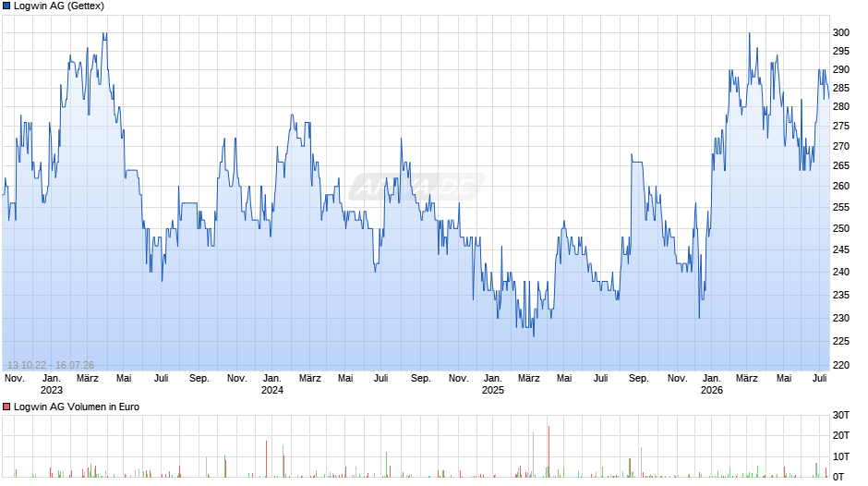The height and width of the screenshot is (486, 868).
Task: Click the 275 price axis label
Action: coord(841,127)
